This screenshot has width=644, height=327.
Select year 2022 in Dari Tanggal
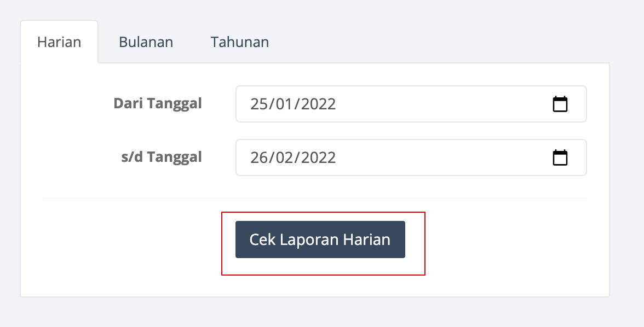click(318, 104)
